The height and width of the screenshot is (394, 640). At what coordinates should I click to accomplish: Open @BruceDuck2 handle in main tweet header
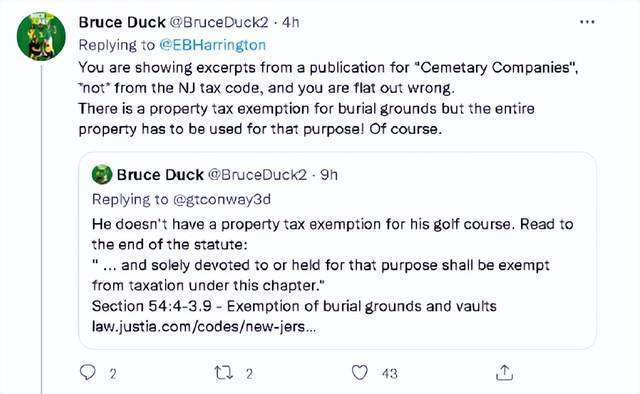219,22
